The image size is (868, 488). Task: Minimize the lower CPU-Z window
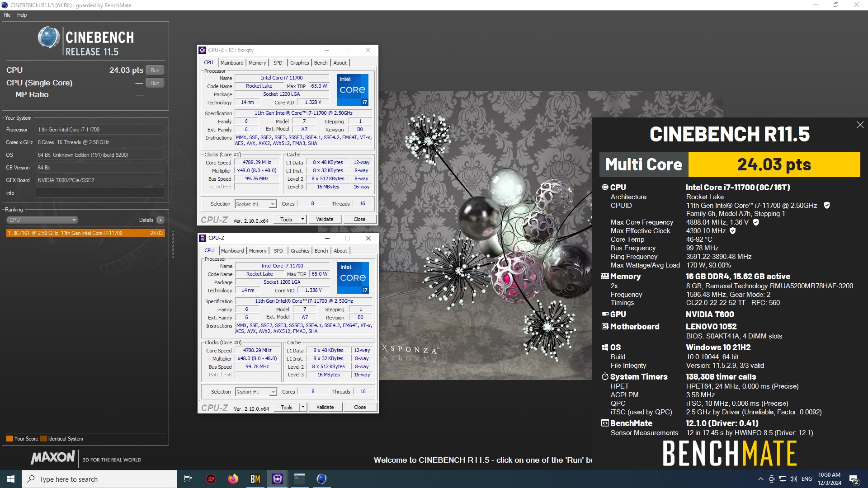[x=327, y=238]
